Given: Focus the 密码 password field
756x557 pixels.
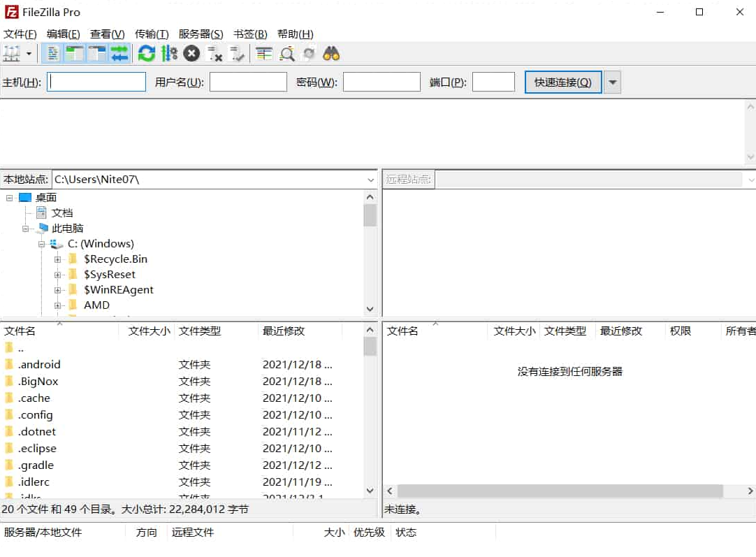Looking at the screenshot, I should pos(381,82).
